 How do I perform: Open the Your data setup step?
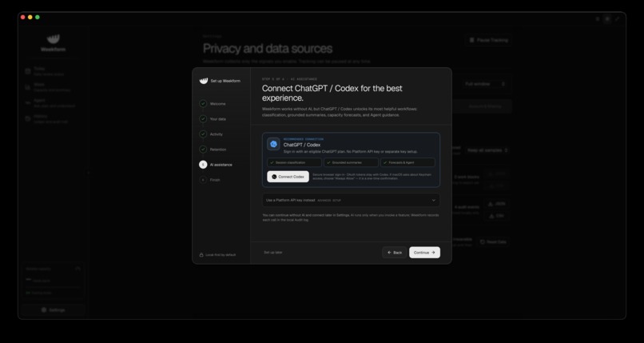[217, 119]
